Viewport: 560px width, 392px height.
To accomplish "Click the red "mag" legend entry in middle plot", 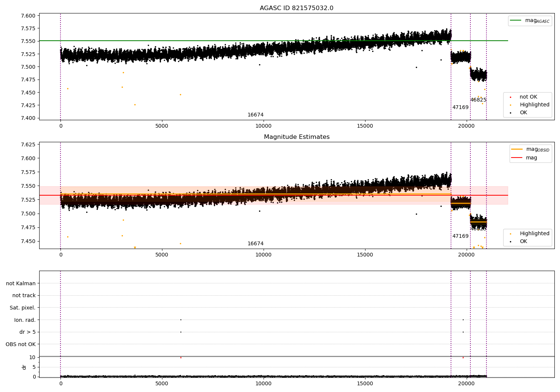I will pos(524,158).
